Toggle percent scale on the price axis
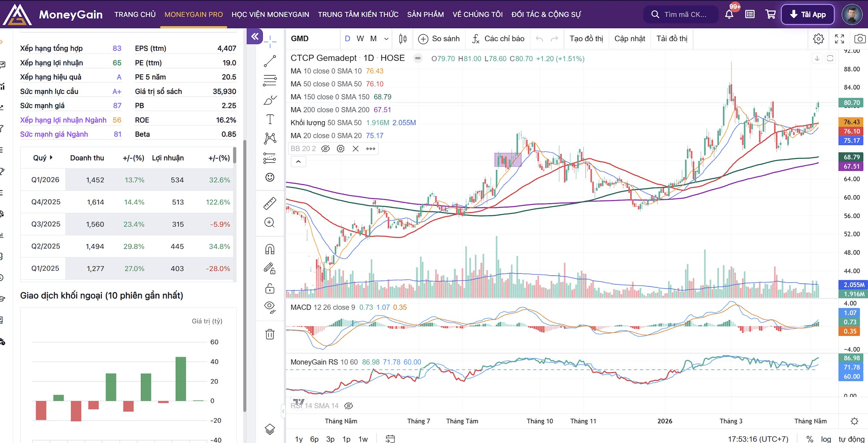This screenshot has width=868, height=443. click(810, 439)
